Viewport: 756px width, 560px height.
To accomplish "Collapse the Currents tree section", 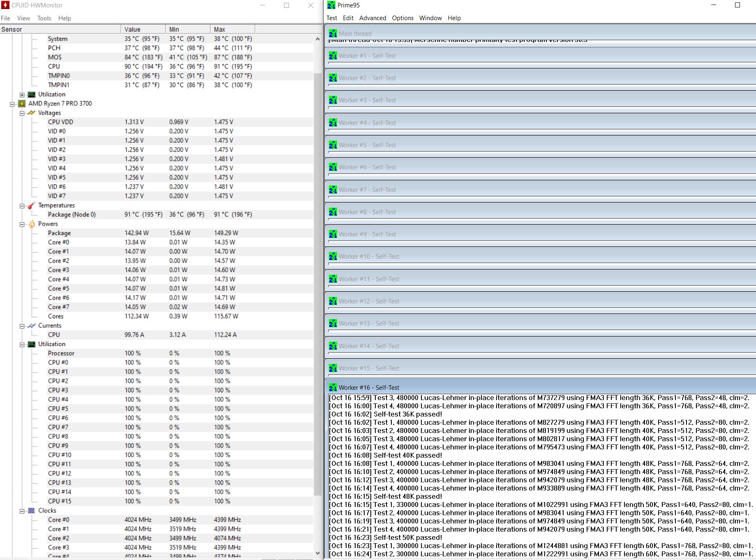I will coord(22,326).
